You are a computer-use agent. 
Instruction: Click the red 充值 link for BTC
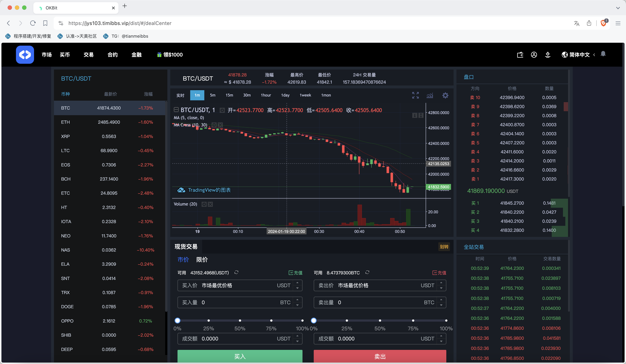(439, 273)
